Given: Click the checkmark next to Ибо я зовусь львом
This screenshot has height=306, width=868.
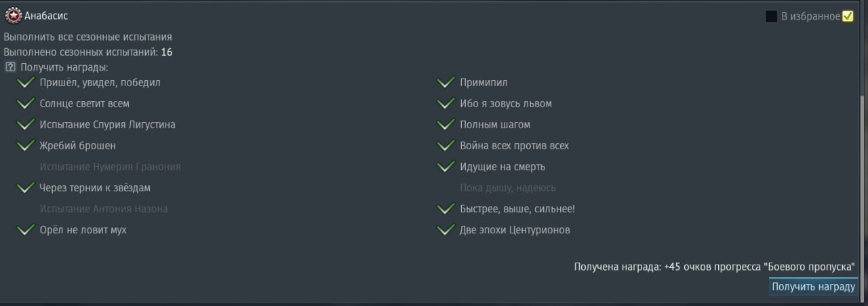Looking at the screenshot, I should coord(446,104).
